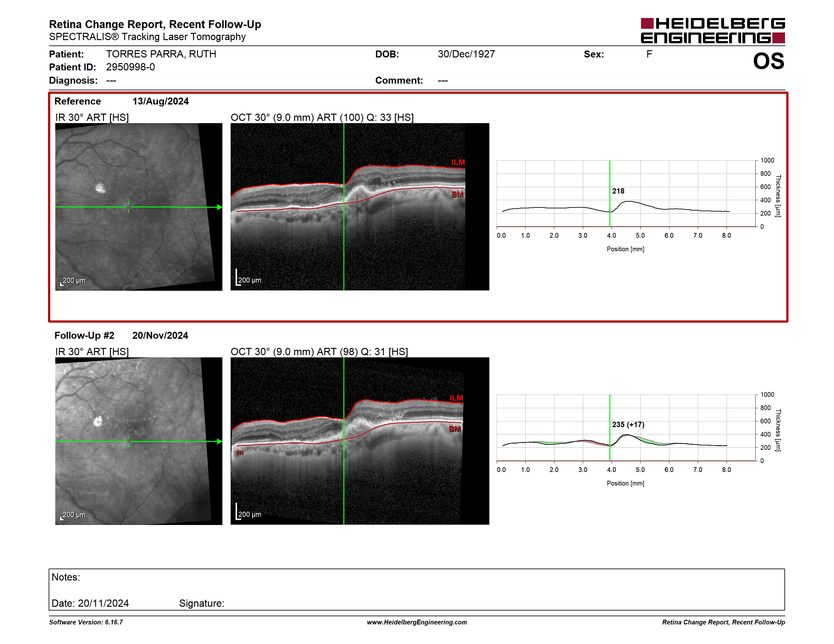Click the Sex value 'F'
This screenshot has height=644, width=834.
pos(649,54)
